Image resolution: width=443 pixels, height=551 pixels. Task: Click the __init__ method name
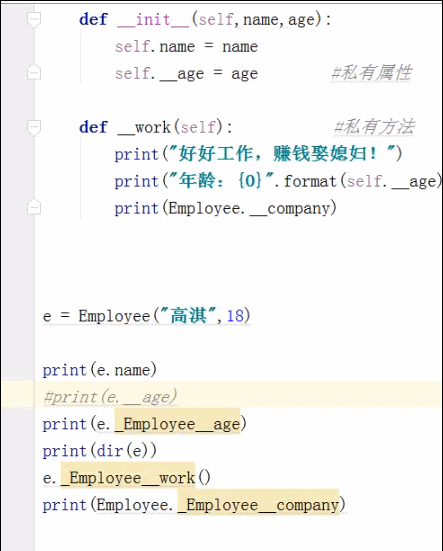[153, 20]
